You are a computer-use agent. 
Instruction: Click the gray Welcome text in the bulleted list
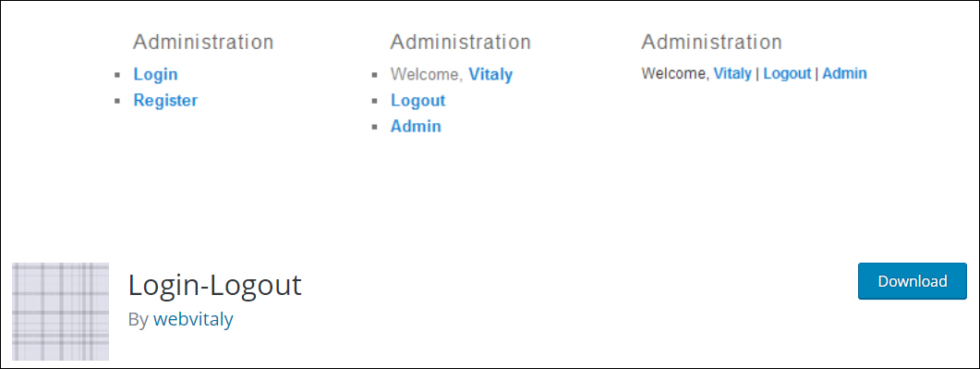428,74
